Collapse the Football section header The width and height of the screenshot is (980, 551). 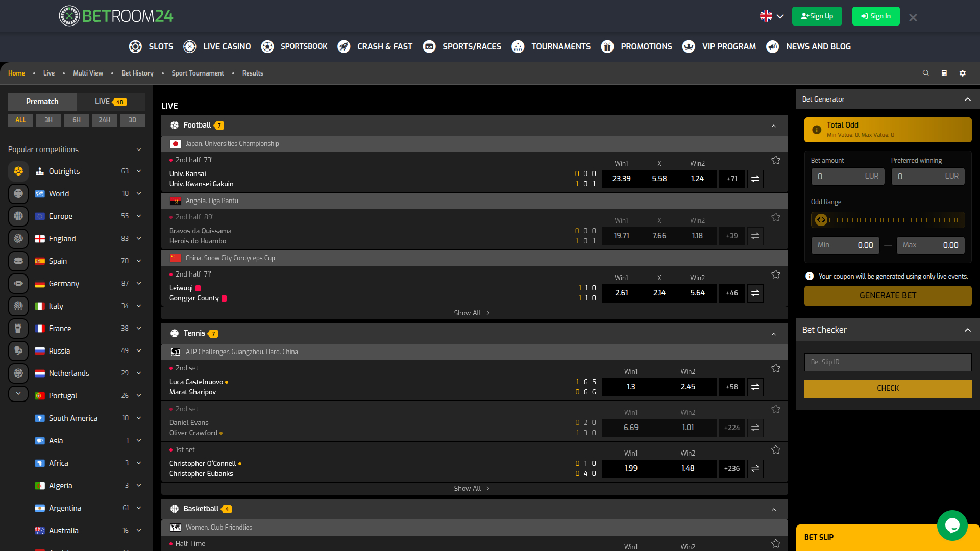coord(773,125)
